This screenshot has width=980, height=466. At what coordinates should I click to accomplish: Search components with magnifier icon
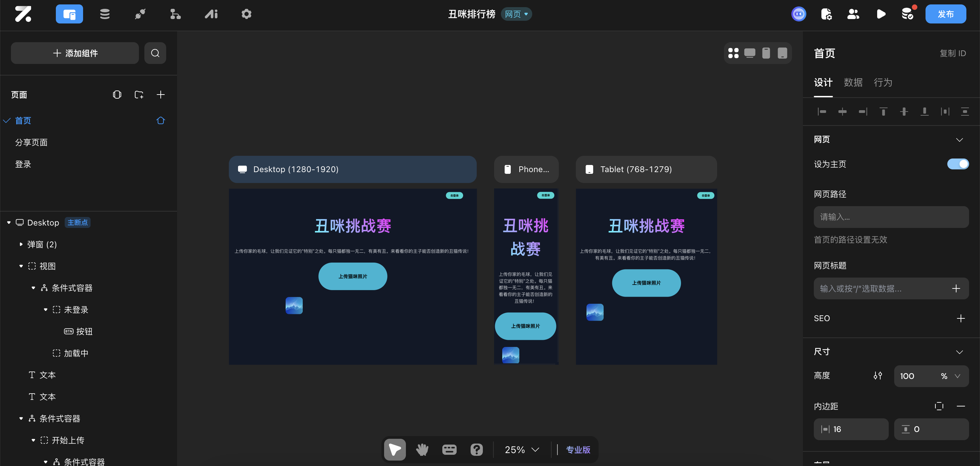pyautogui.click(x=155, y=53)
